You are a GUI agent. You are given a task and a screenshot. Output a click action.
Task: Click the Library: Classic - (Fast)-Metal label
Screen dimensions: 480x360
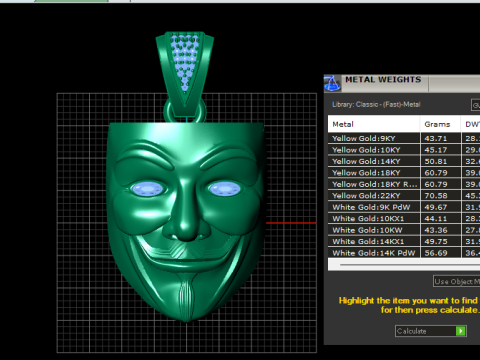point(376,104)
